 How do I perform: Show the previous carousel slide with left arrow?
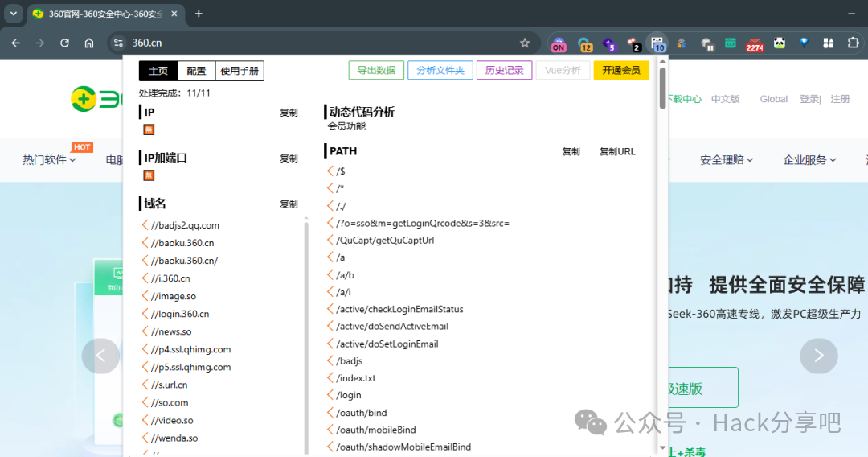(x=100, y=356)
